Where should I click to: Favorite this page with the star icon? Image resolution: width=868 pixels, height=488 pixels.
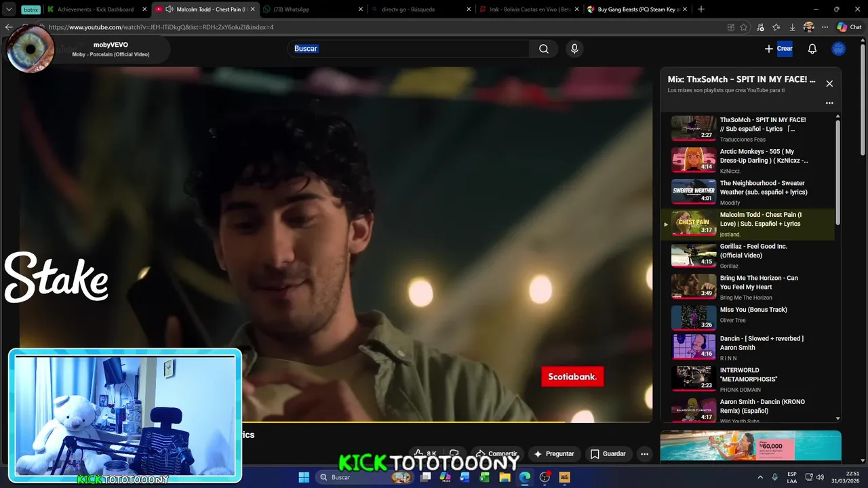click(744, 27)
